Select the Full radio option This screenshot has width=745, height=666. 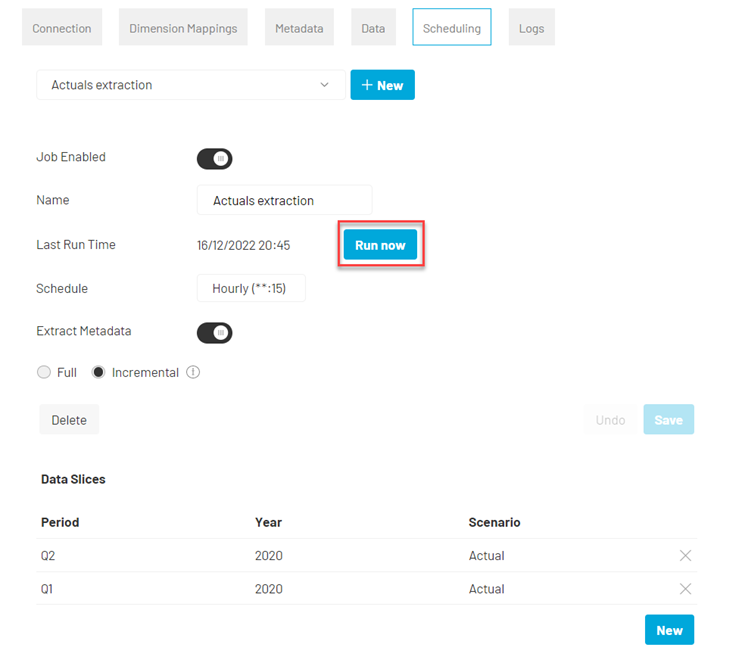[44, 372]
